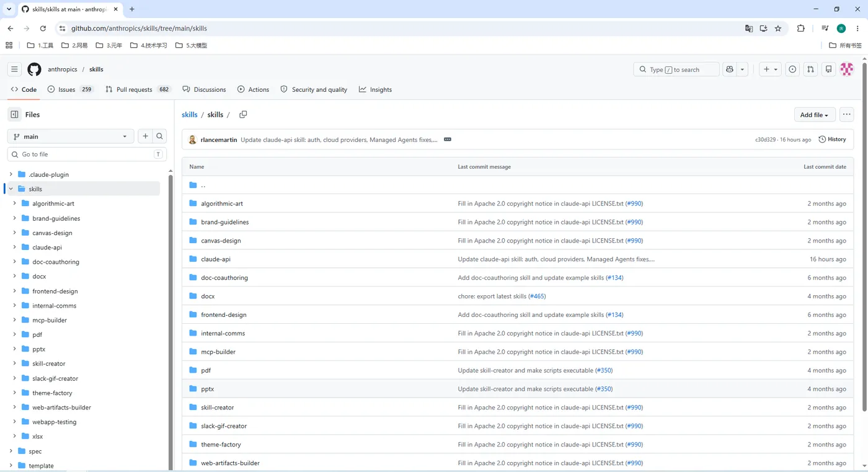The height and width of the screenshot is (472, 868).
Task: Open the three-dot more options button near Add file
Action: tap(846, 115)
